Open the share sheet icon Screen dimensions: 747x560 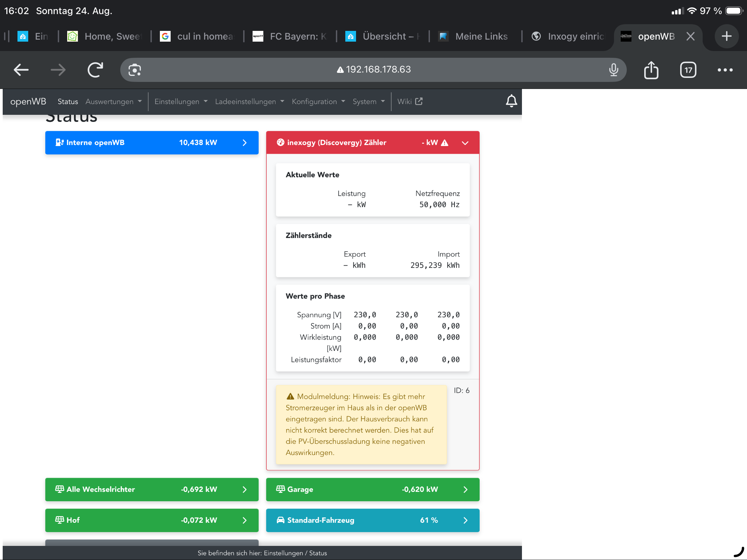(651, 70)
